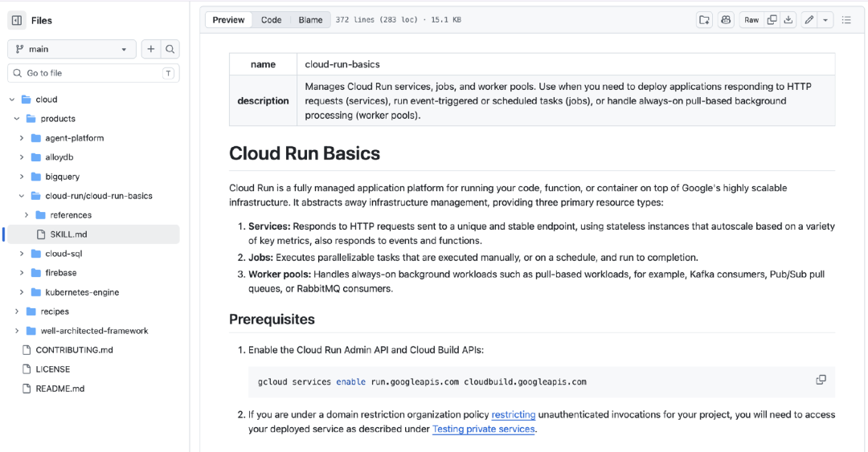Collapse the Files side panel

[17, 21]
